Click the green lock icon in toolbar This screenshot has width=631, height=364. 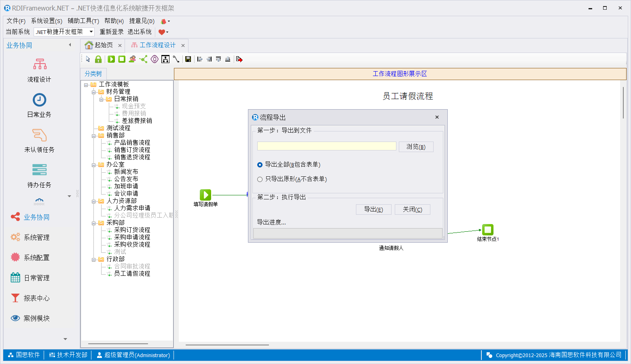98,59
